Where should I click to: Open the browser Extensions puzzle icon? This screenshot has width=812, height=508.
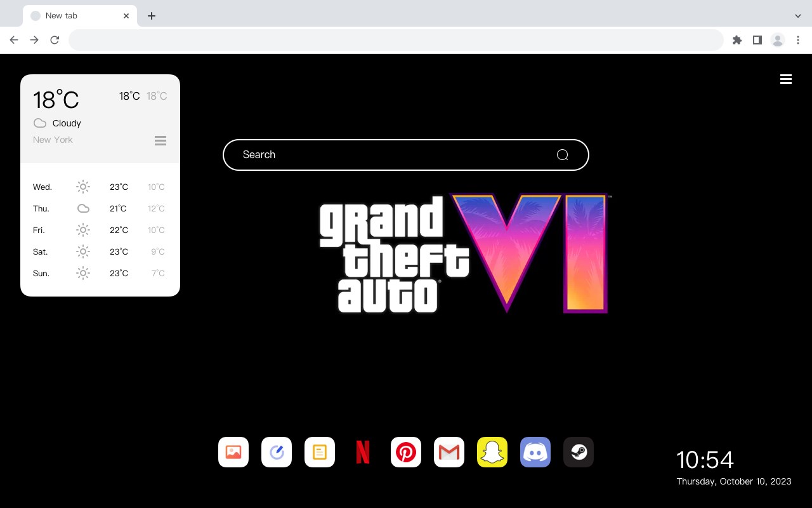(x=737, y=40)
